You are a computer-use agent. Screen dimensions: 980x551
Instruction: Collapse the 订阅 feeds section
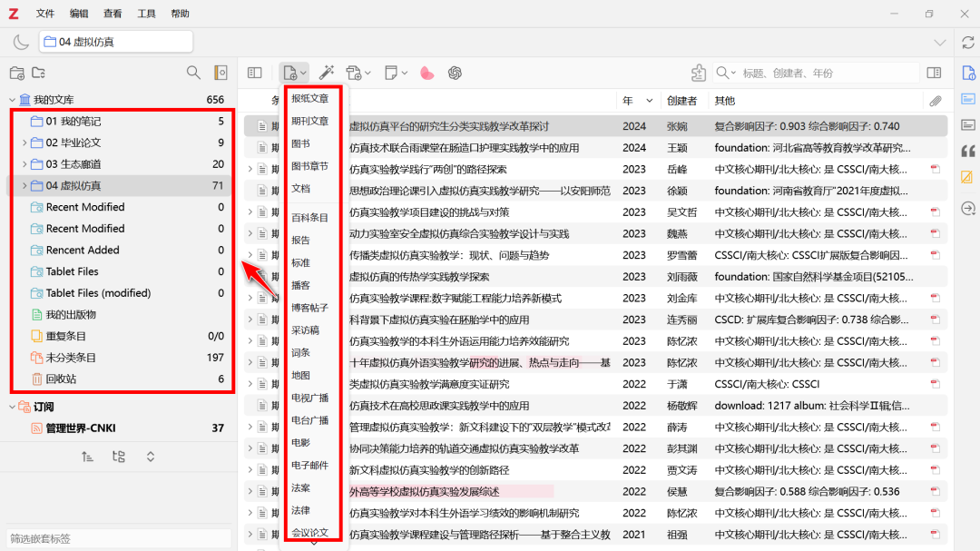(12, 407)
